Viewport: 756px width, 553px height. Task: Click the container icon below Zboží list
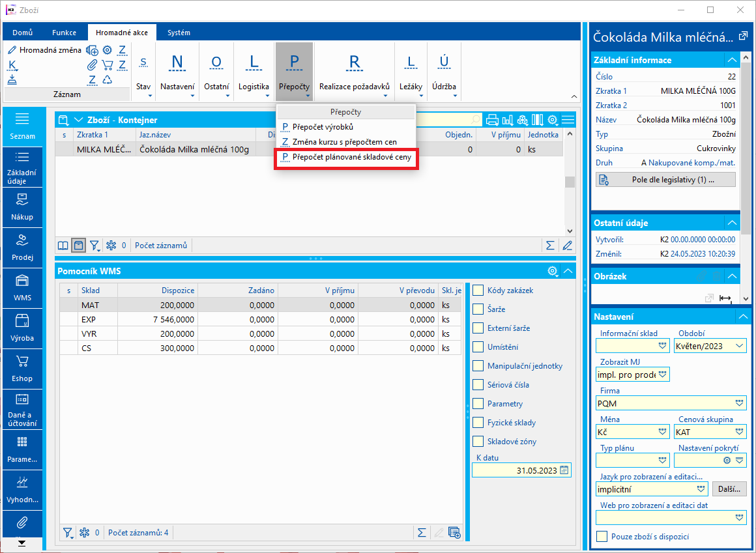(x=78, y=245)
